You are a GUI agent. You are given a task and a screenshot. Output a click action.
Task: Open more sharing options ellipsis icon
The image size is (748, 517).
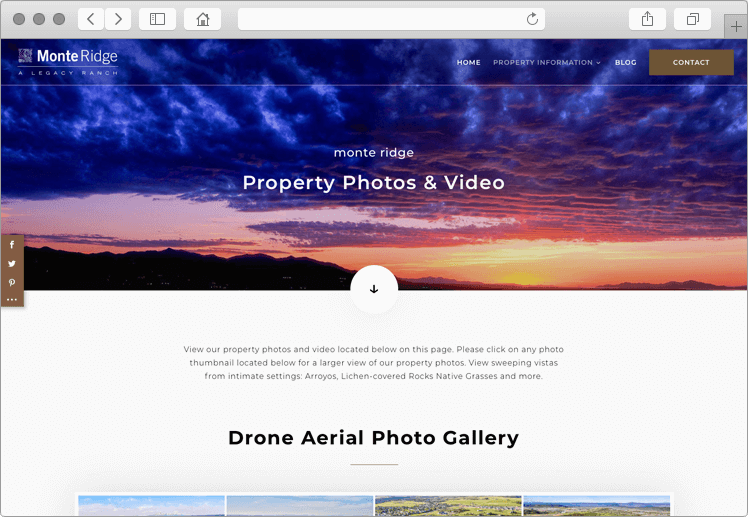pos(12,300)
